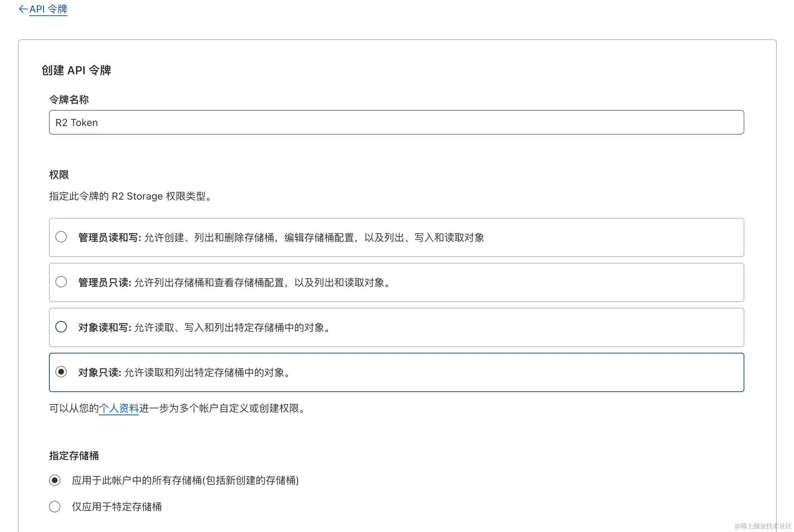Click the 创建 API 令牌 heading
794x532 pixels.
click(76, 70)
